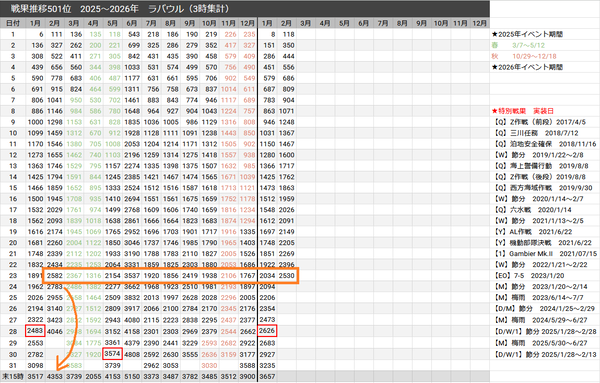
Task: Click the 【Q】海上警備行動 2019/8/8 entry
Action: [x=541, y=166]
